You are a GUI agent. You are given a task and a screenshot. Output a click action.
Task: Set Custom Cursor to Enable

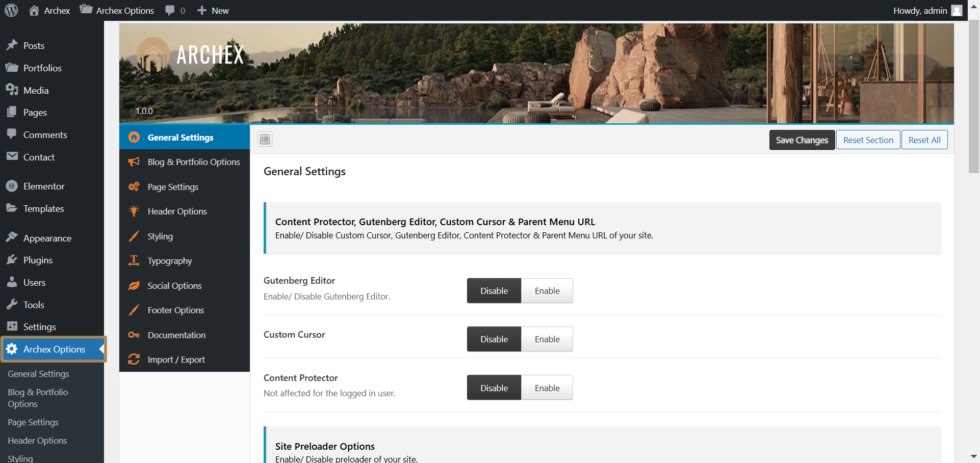pyautogui.click(x=547, y=339)
